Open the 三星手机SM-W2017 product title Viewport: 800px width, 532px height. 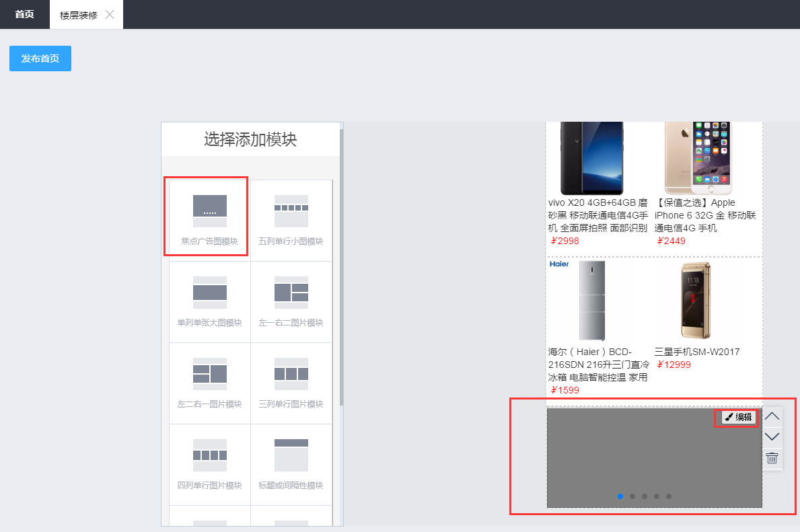697,352
